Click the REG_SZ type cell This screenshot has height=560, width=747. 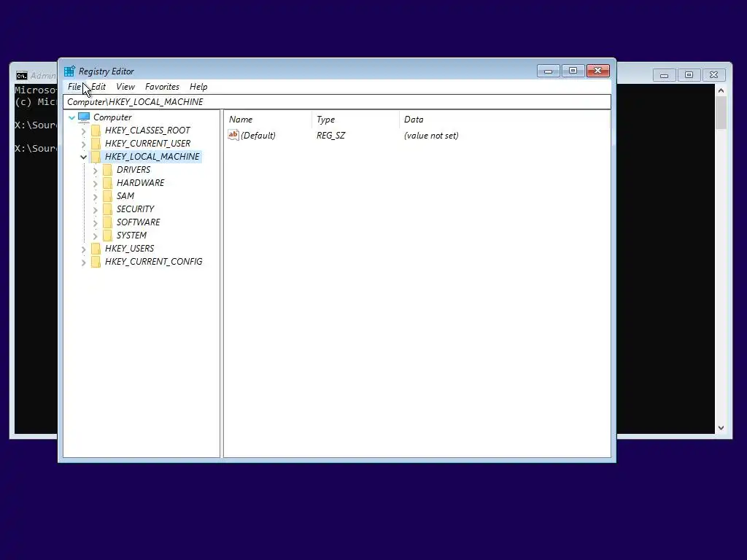click(330, 135)
